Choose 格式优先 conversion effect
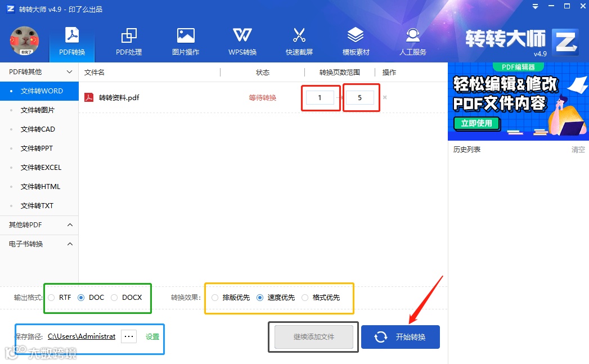Screen dimensions: 589x364 (305, 298)
